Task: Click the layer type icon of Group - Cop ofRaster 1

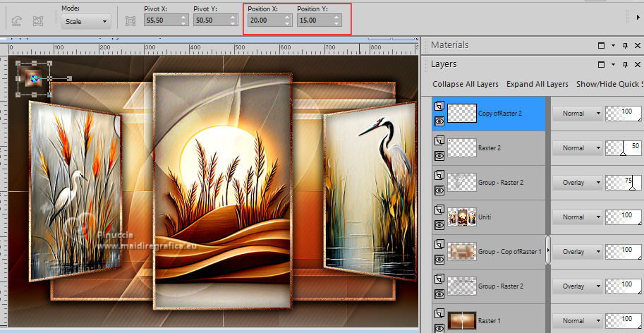Action: pos(439,244)
